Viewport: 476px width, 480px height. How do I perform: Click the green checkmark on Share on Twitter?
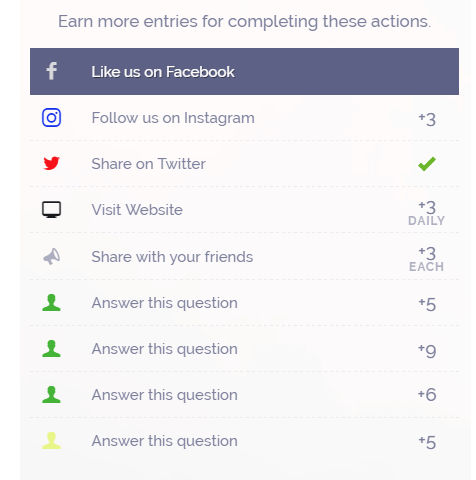tap(427, 164)
